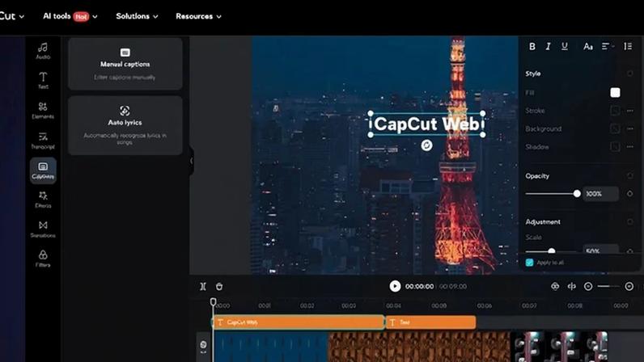Open the Elements panel in sidebar

(x=43, y=111)
